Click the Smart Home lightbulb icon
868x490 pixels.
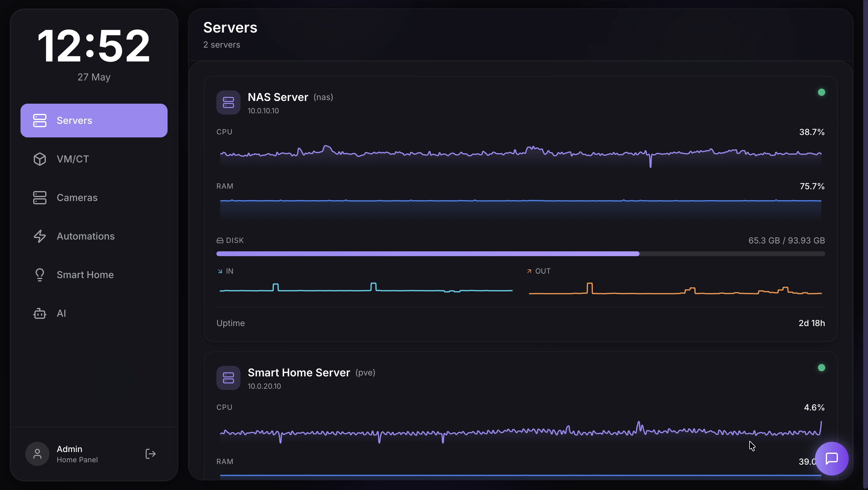click(x=40, y=275)
